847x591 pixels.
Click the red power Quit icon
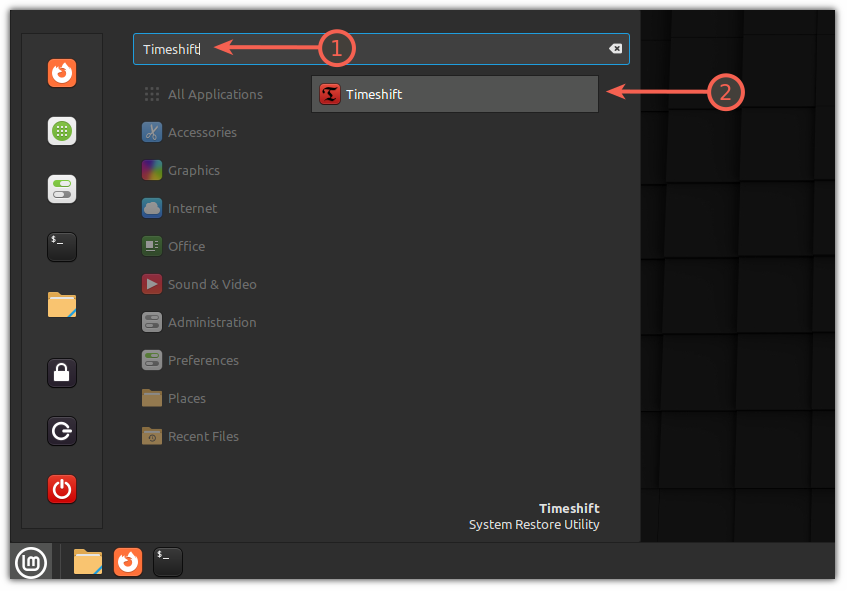click(62, 489)
